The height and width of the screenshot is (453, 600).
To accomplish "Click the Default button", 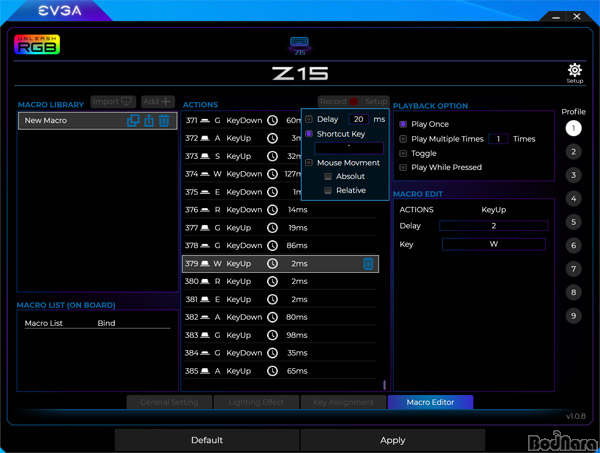I will 207,440.
